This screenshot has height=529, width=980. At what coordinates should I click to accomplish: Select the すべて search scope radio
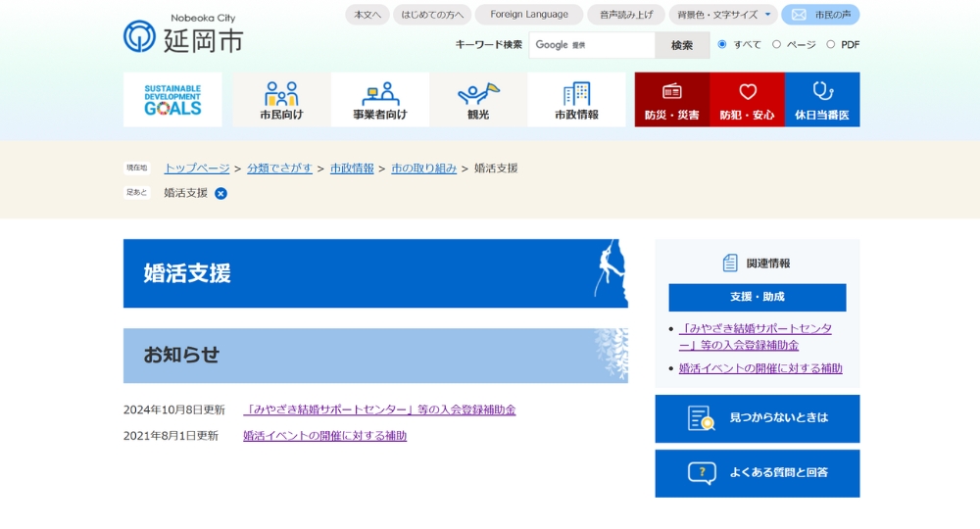point(722,44)
